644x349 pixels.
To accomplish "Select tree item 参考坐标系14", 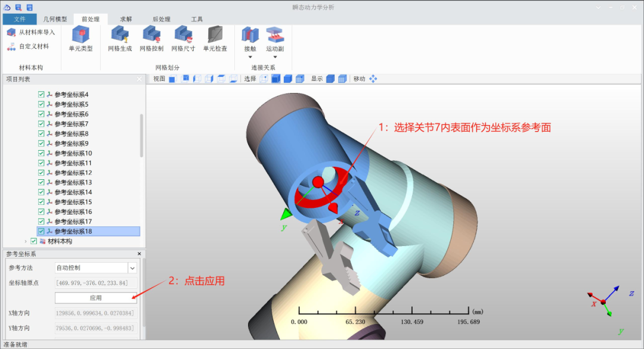I will (x=73, y=192).
